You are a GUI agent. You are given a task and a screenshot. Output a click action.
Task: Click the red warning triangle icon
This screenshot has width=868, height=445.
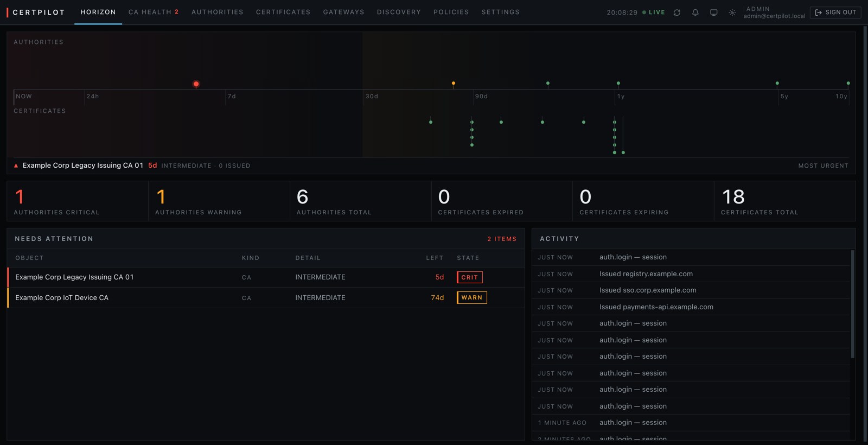[16, 166]
